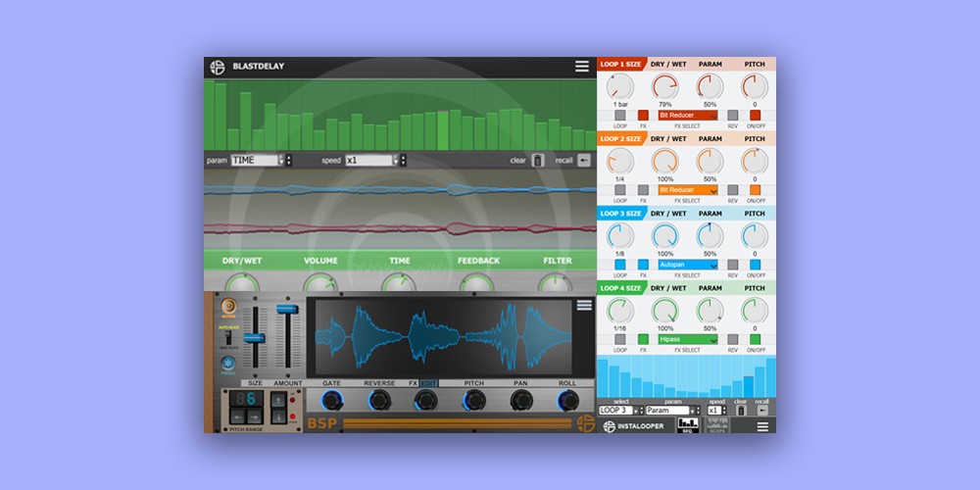The height and width of the screenshot is (490, 980).
Task: Click the BSP Freeze snowflake button
Action: pos(228,360)
